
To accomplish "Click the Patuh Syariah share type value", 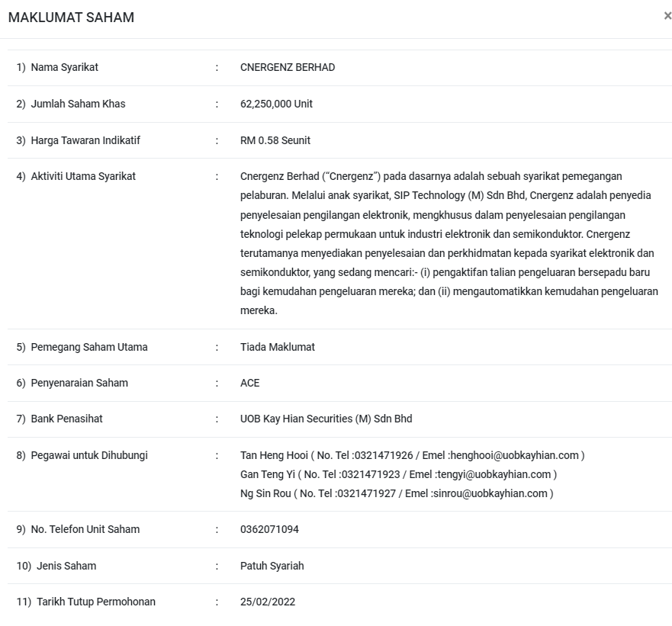I will coord(272,566).
